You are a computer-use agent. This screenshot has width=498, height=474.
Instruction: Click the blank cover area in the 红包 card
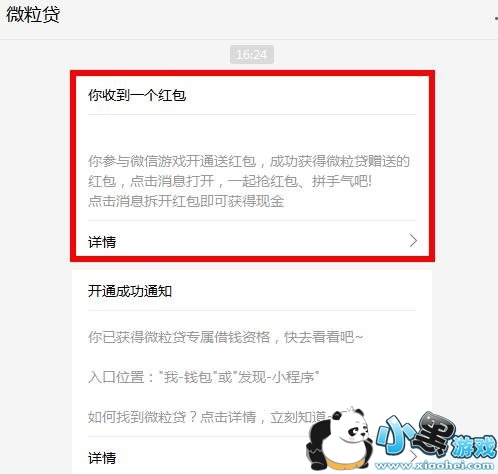coord(252,133)
